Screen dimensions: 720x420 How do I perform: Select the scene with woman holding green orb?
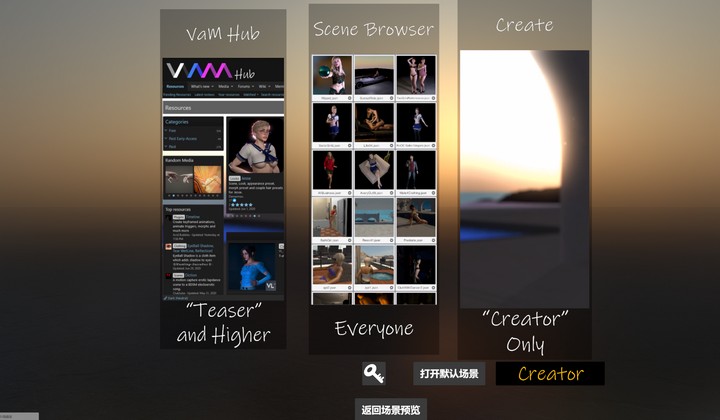click(x=332, y=75)
